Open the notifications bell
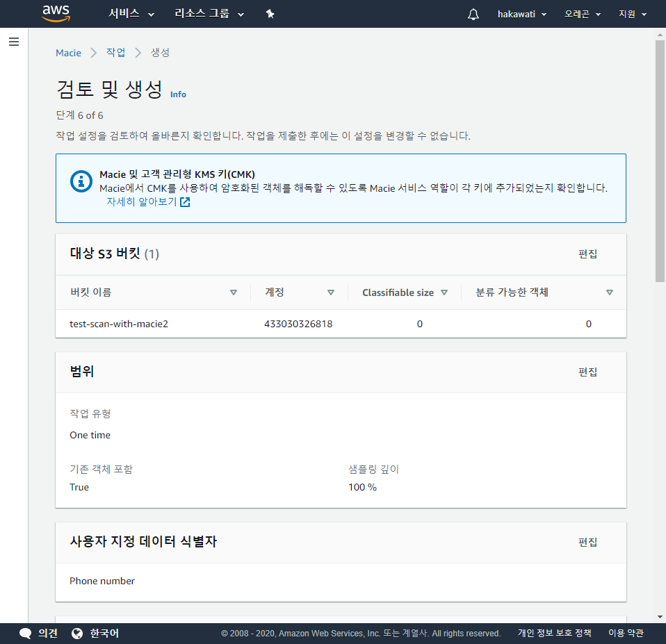This screenshot has height=644, width=666. [x=473, y=15]
